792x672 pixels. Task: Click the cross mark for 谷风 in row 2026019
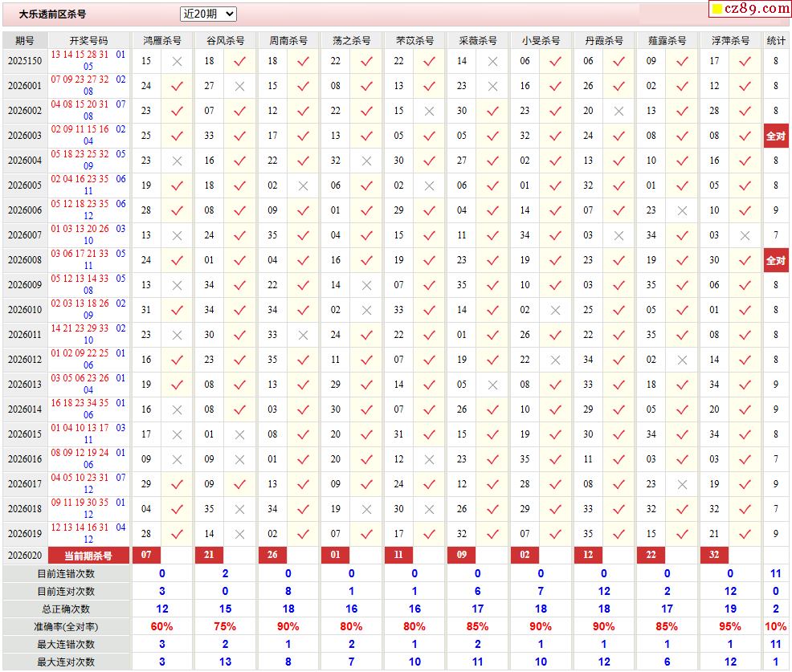[239, 534]
